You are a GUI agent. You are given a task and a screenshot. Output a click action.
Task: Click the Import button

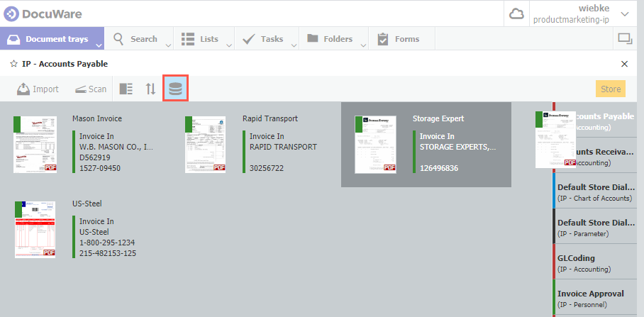click(38, 89)
